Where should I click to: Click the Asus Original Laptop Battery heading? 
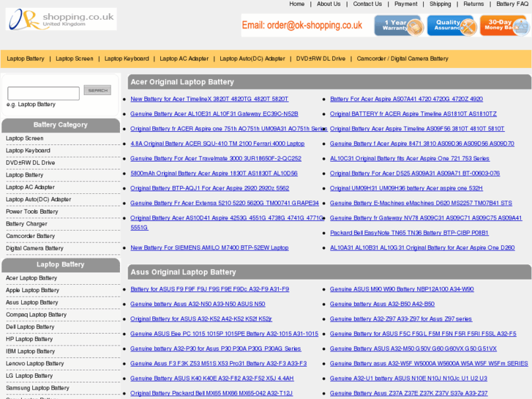183,272
